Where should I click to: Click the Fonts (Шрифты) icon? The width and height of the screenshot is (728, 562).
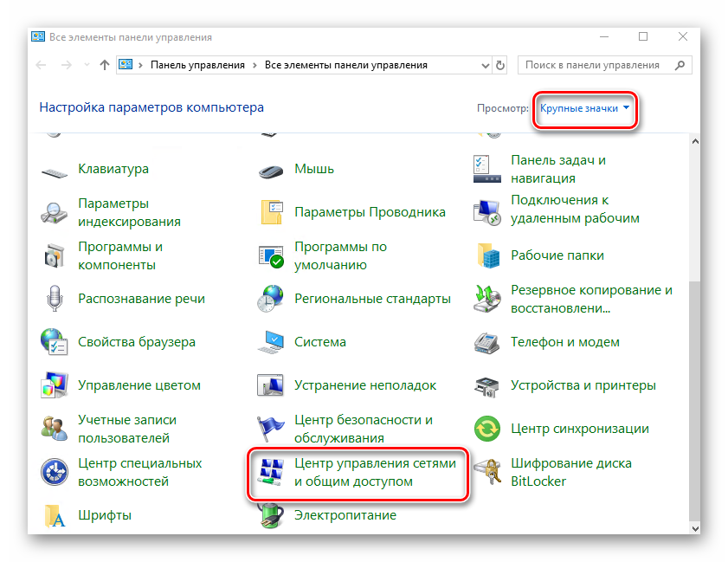55,516
